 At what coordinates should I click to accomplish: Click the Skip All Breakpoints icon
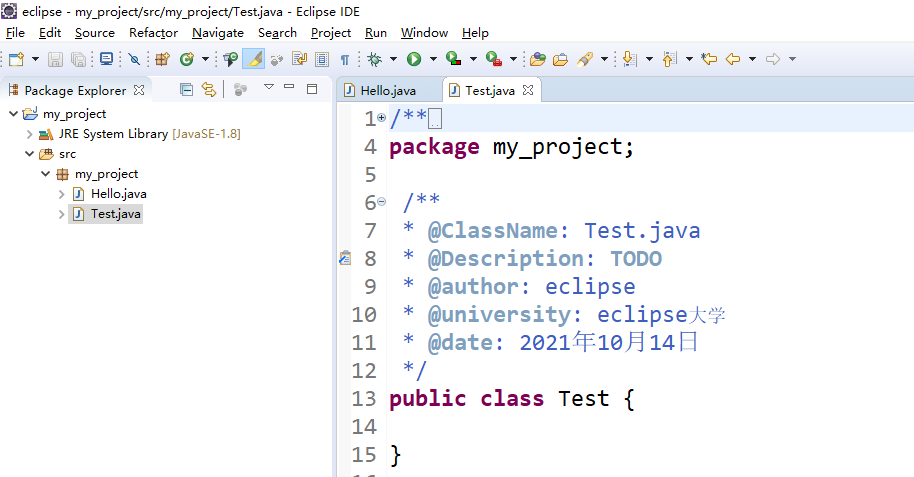point(134,59)
